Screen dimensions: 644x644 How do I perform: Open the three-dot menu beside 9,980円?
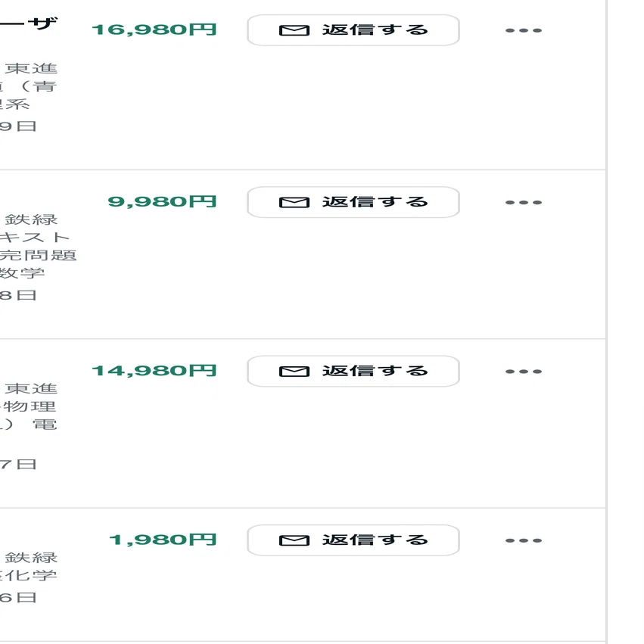pos(523,203)
